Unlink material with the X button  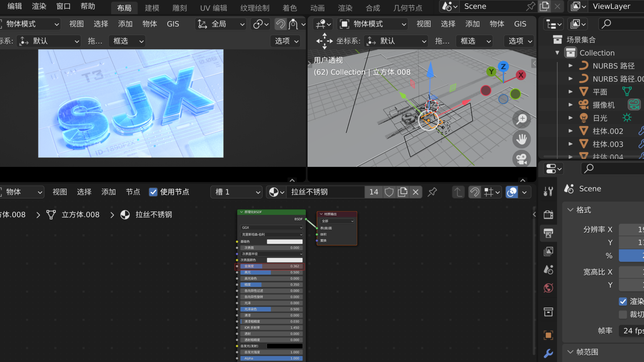coord(416,192)
